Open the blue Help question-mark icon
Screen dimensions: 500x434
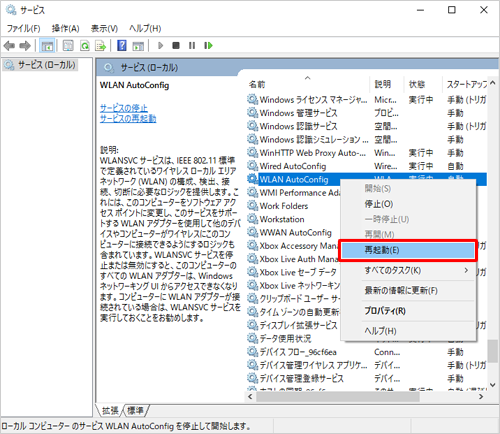coord(122,45)
